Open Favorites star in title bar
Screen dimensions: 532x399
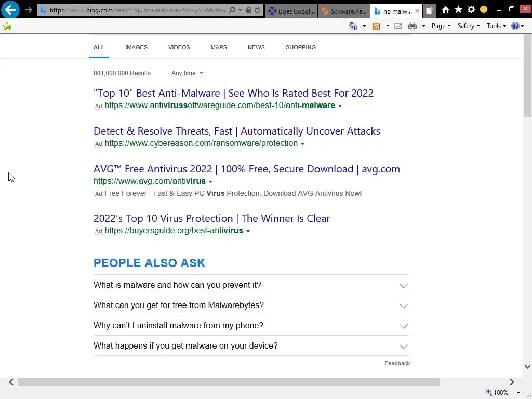click(x=458, y=9)
